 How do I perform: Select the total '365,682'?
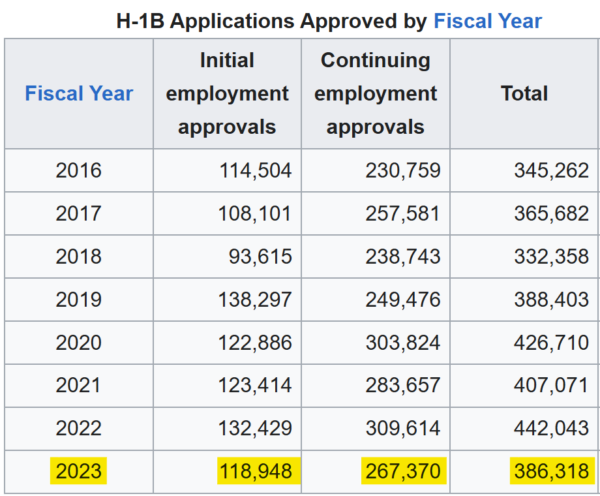551,213
